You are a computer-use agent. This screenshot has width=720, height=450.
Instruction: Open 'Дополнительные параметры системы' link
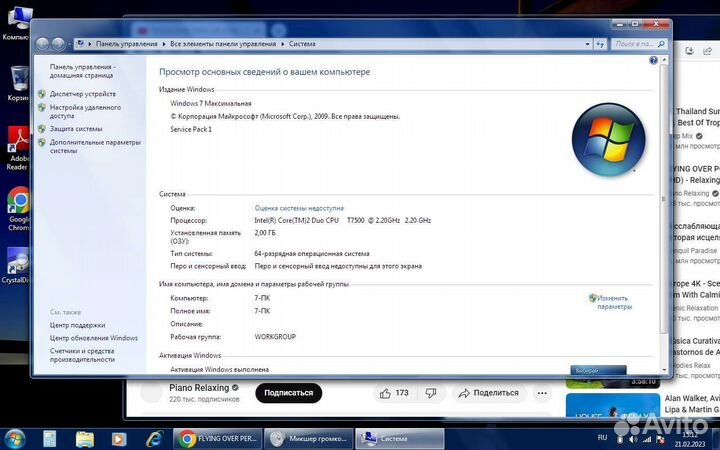[x=95, y=146]
